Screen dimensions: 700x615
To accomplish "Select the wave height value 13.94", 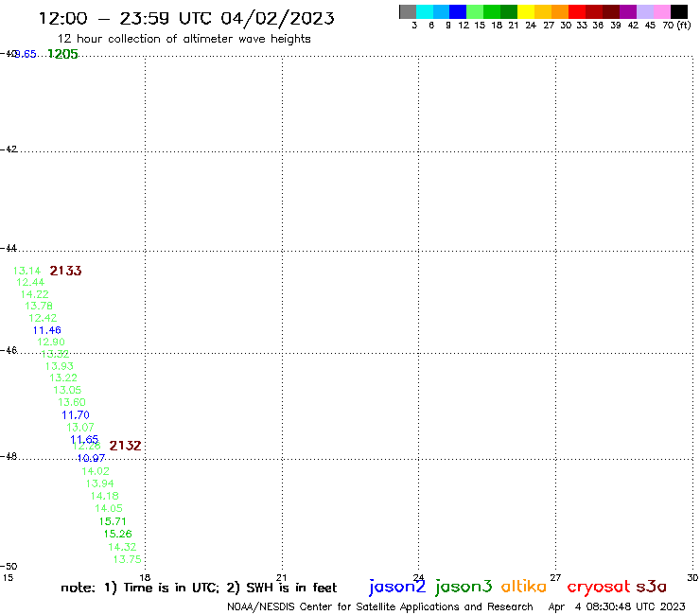I will (100, 483).
